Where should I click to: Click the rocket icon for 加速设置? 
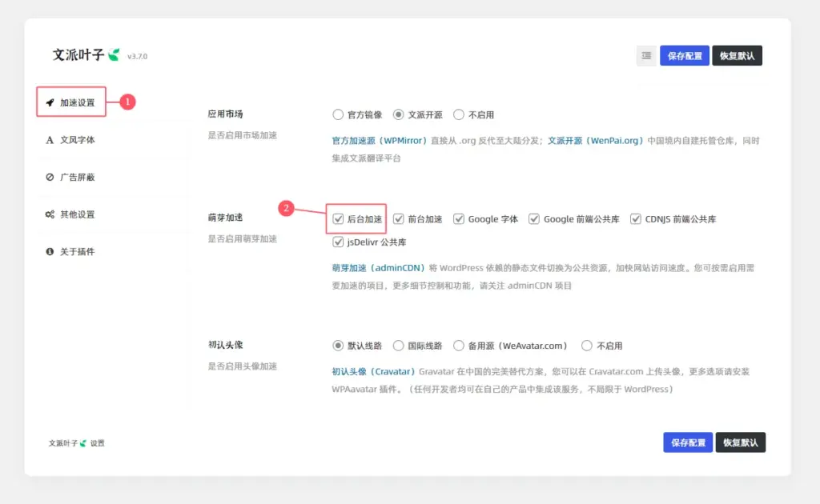(x=50, y=102)
